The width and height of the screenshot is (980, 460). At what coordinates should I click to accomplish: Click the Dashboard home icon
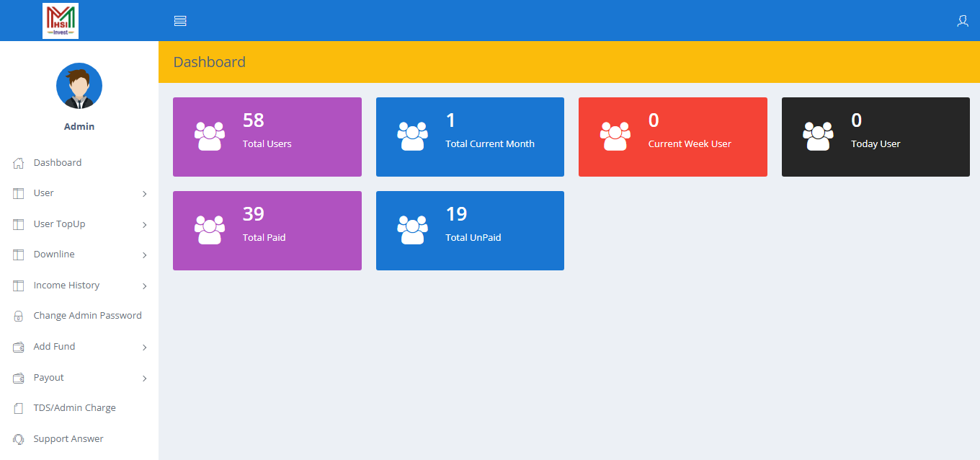[19, 163]
